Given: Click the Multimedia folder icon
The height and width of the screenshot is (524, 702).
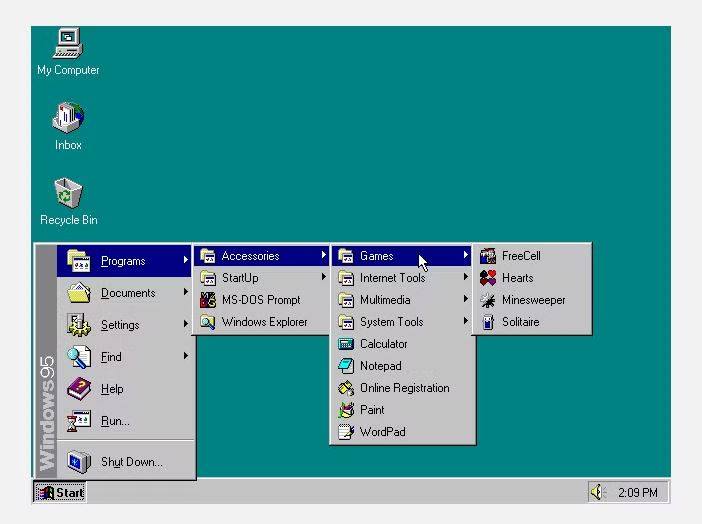Looking at the screenshot, I should pos(346,300).
